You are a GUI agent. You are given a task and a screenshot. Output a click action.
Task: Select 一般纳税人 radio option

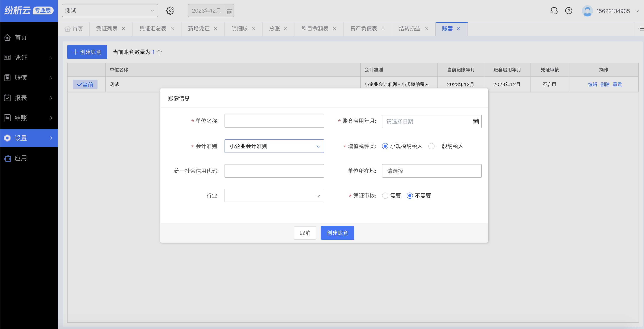tap(431, 146)
